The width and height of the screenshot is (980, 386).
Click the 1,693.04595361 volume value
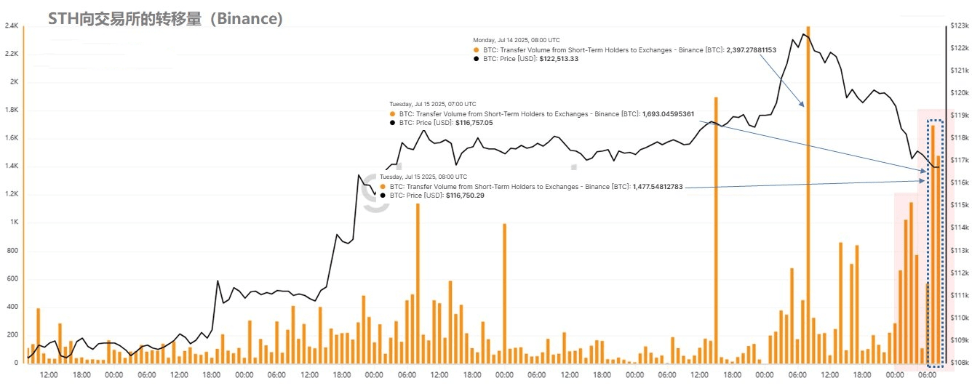coord(668,114)
